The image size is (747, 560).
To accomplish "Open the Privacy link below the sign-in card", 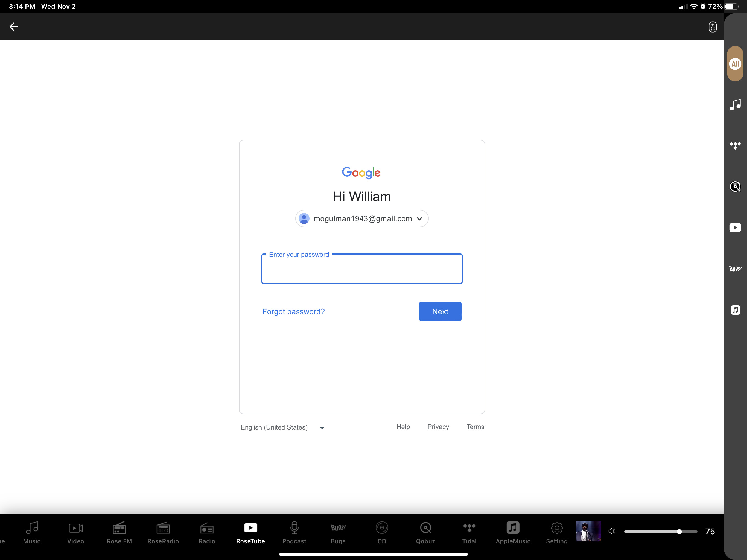I will [x=438, y=427].
